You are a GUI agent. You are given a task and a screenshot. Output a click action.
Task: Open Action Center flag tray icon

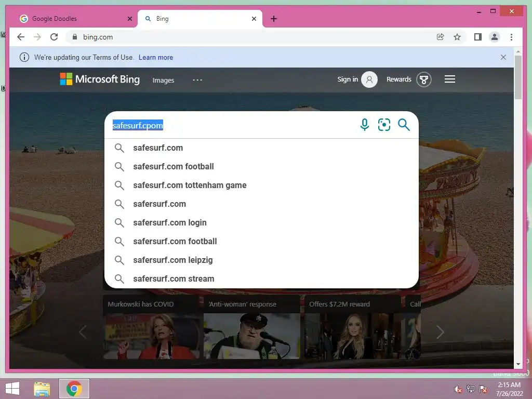(483, 389)
